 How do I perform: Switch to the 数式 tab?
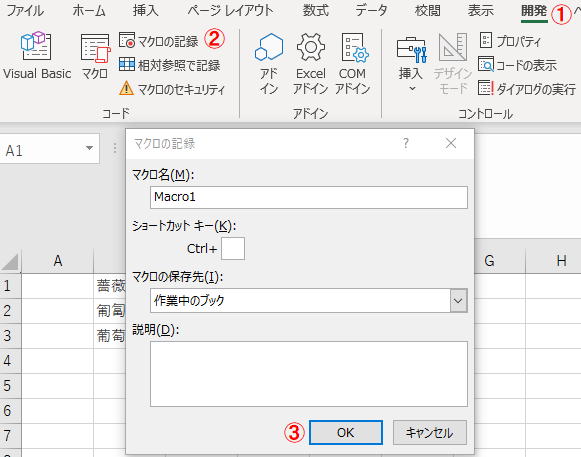(x=316, y=11)
